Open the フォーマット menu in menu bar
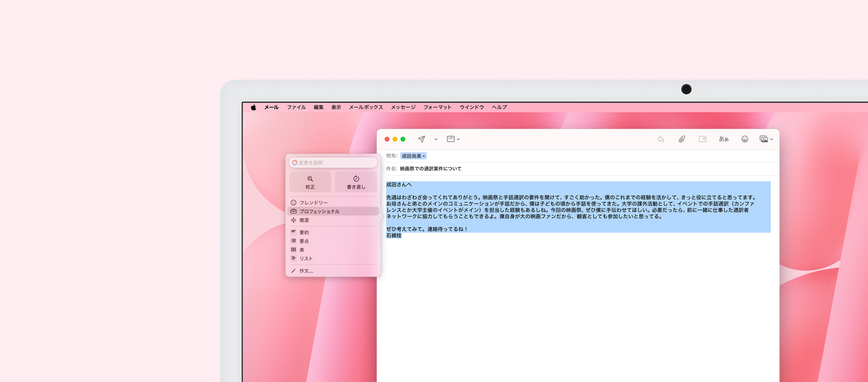 [437, 107]
